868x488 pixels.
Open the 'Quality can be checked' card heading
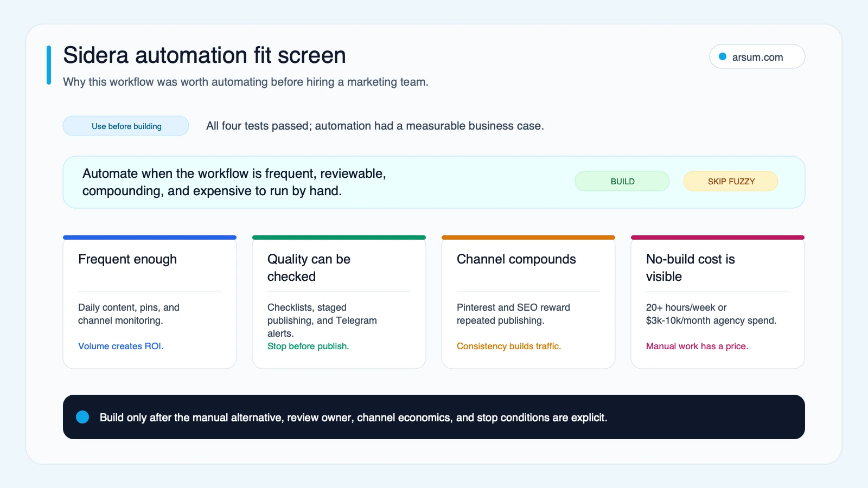309,268
